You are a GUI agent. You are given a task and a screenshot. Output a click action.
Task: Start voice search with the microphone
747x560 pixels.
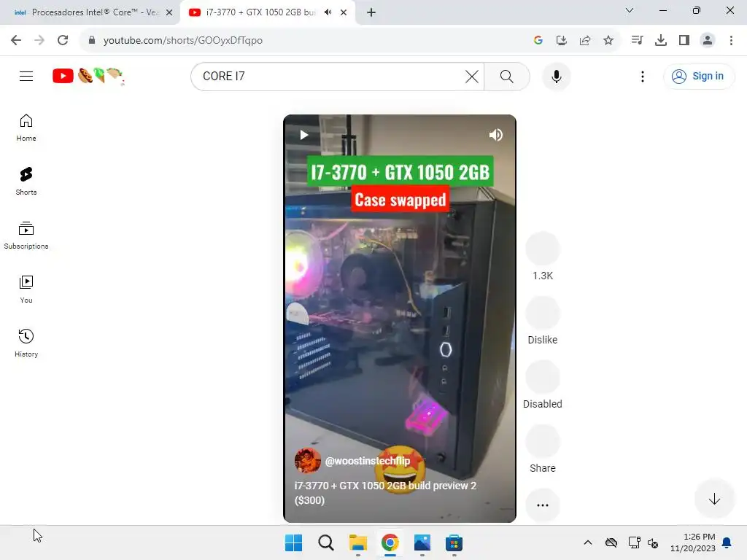[556, 76]
